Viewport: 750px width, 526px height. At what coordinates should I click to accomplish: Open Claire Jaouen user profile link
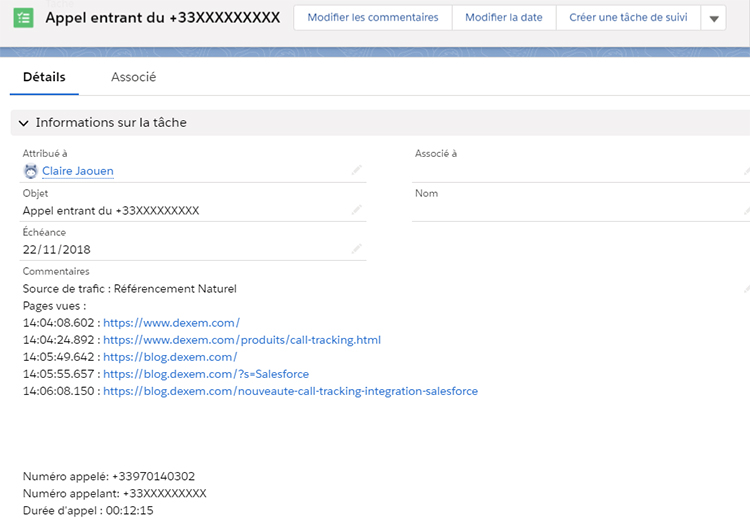pos(77,171)
